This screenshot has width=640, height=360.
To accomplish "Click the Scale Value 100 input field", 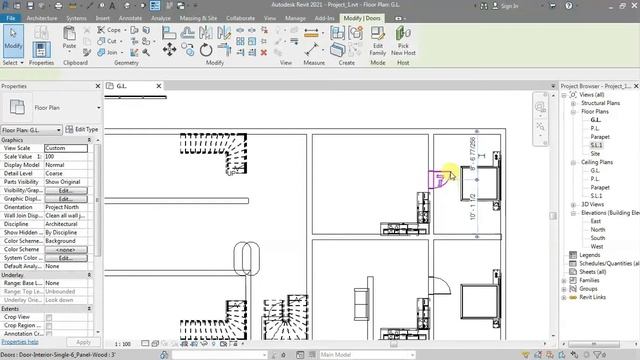I will click(x=66, y=157).
